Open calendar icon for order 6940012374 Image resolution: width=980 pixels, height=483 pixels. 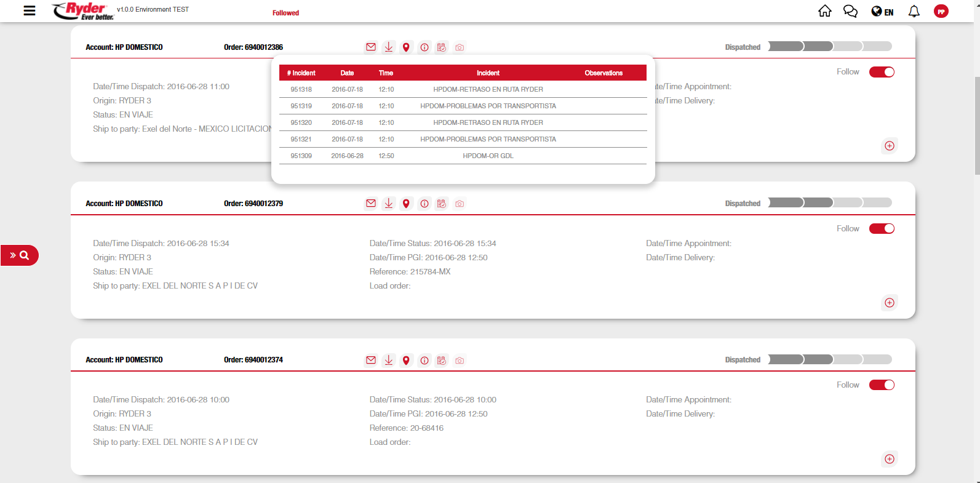(442, 361)
